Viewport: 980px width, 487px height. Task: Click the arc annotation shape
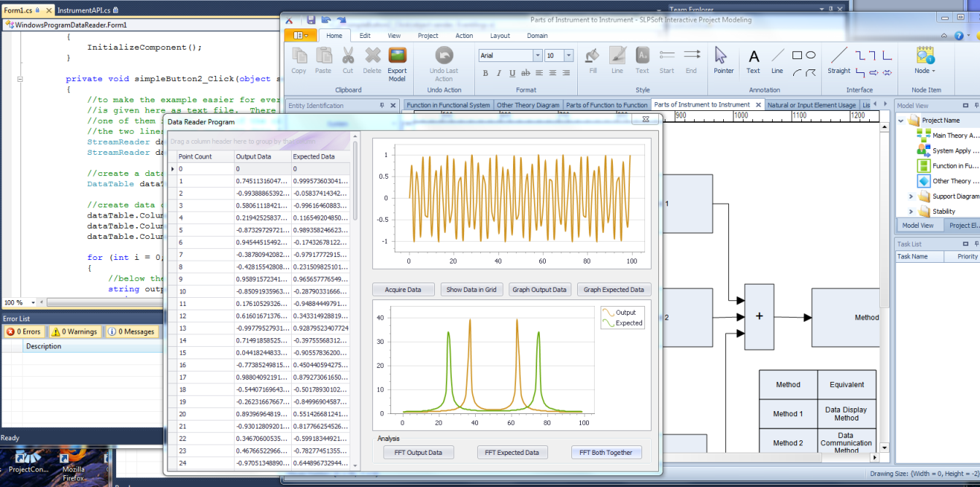pyautogui.click(x=797, y=72)
